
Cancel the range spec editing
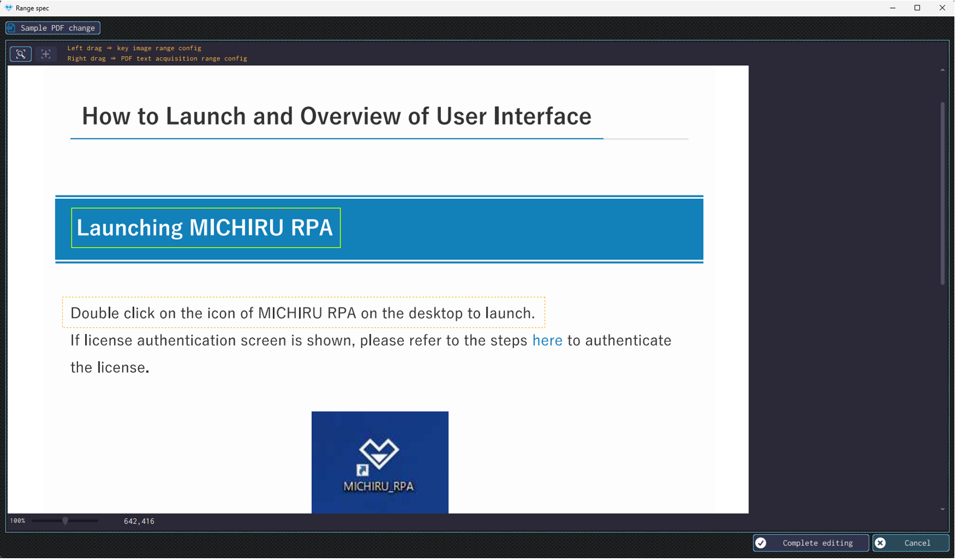(910, 543)
